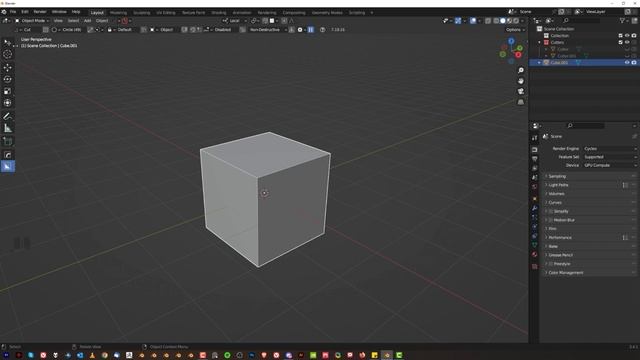Open the Render Engine Cycles dropdown

point(610,149)
